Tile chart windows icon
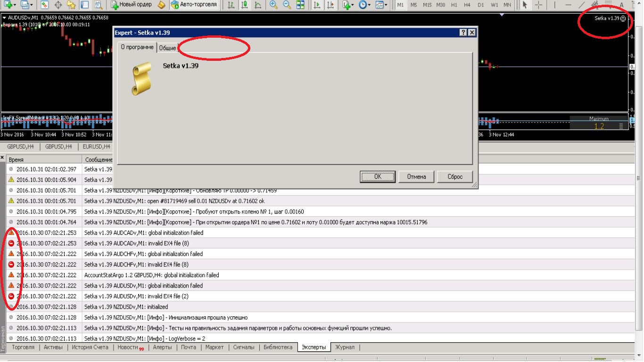Viewport: 644px width, 362px height. pyautogui.click(x=300, y=5)
